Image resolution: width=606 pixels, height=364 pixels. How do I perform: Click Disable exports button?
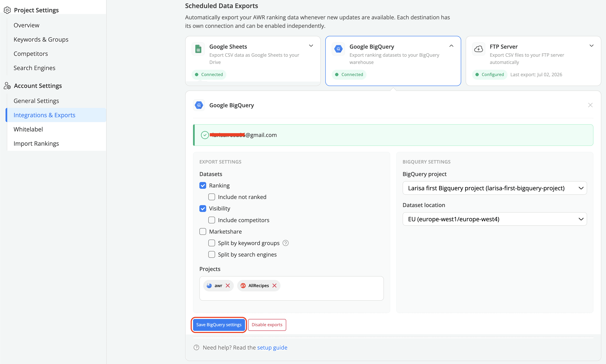267,325
